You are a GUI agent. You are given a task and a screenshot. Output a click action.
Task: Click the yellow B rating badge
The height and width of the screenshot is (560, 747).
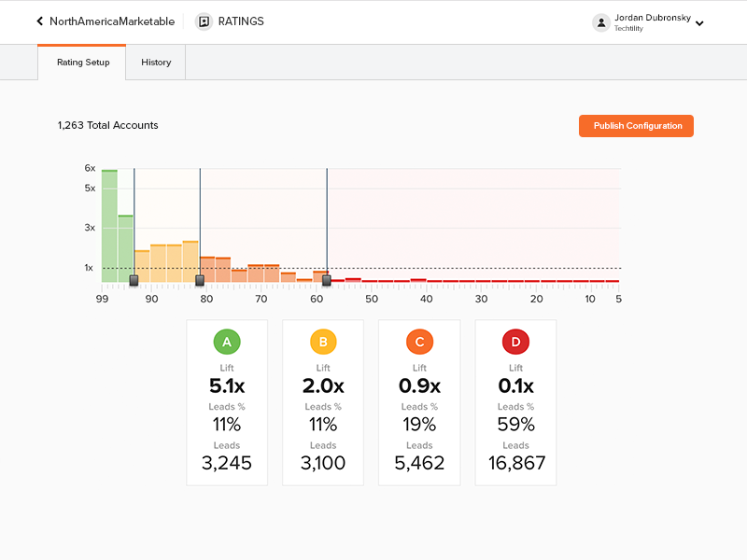323,343
